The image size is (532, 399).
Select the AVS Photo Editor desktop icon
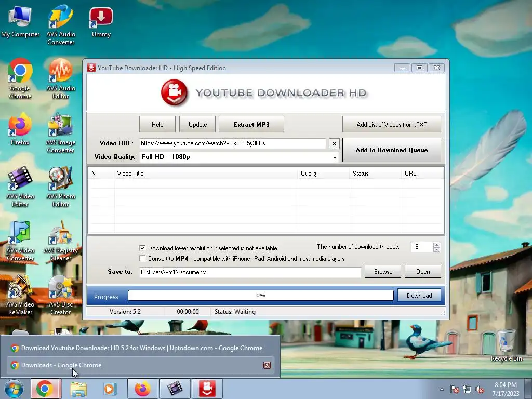[x=60, y=187]
